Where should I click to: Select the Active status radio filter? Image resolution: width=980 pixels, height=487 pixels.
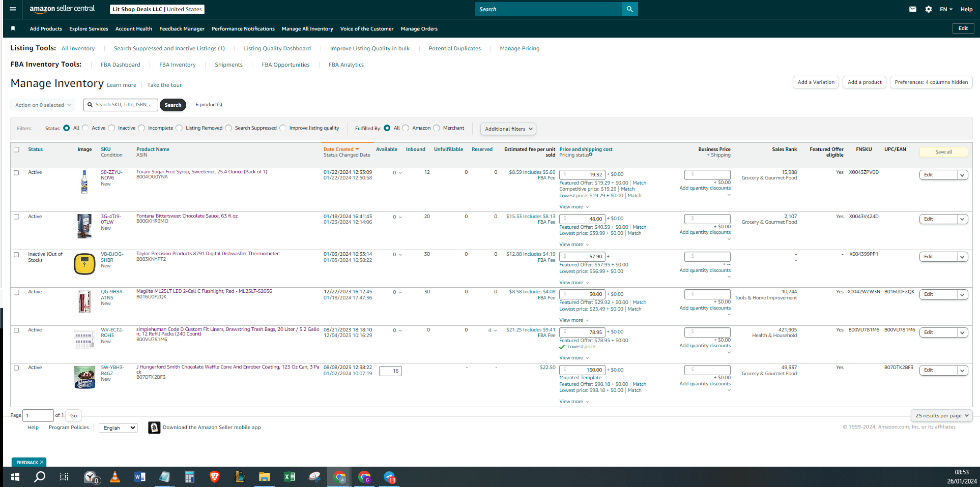point(85,128)
